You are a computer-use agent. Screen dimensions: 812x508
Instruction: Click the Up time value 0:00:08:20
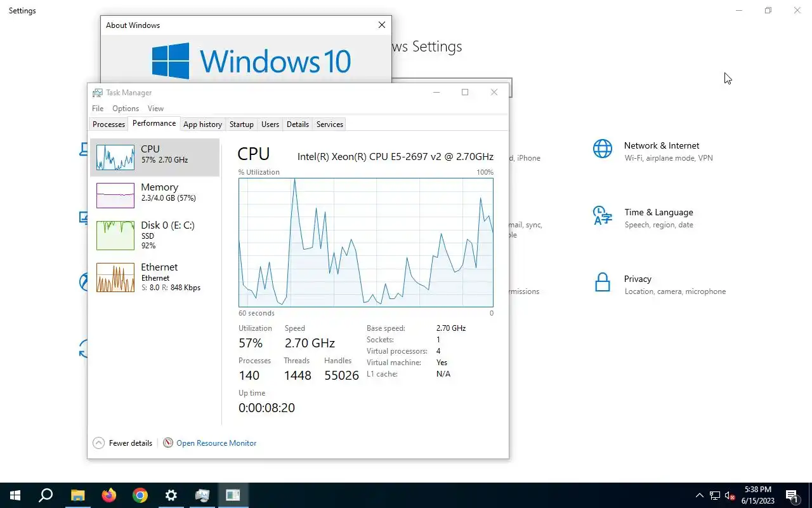(266, 408)
